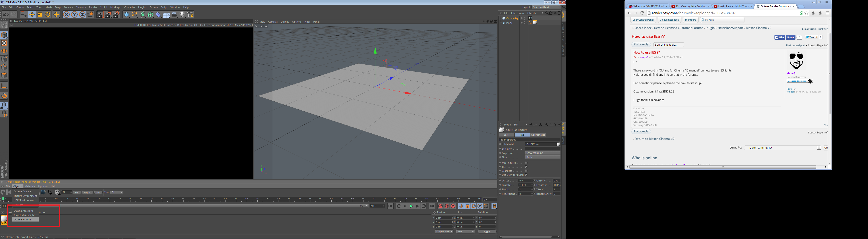Expand the Chn DL channel dropdown
Viewport: 868px width, 239px height.
click(117, 193)
